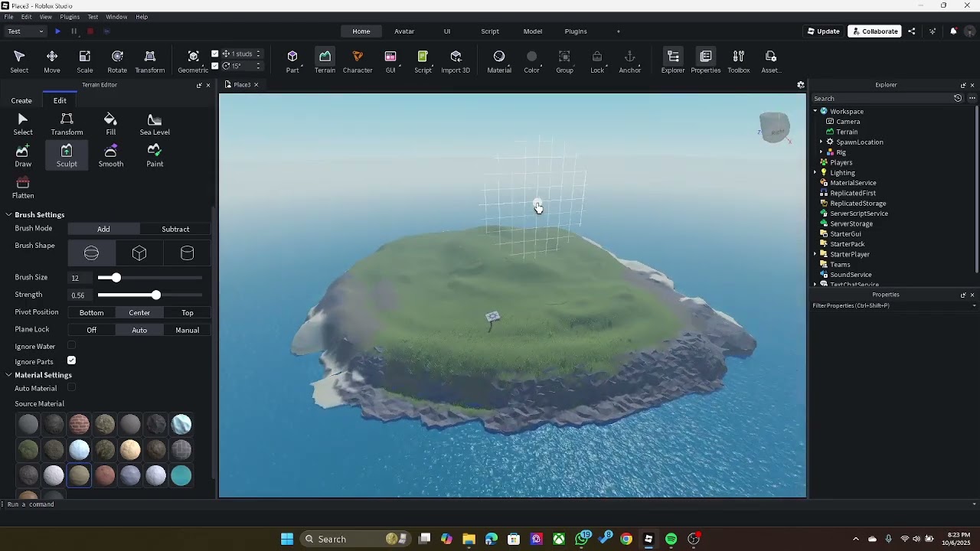Enable the Auto Material checkbox

(72, 388)
